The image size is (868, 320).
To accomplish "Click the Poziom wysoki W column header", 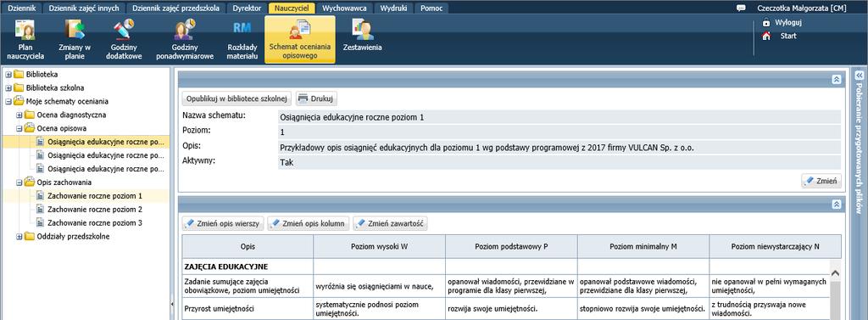I will click(379, 246).
